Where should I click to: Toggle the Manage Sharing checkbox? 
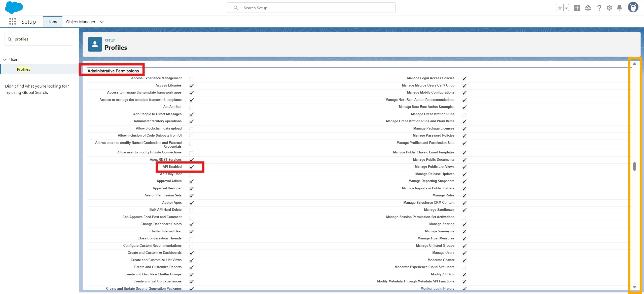click(464, 224)
